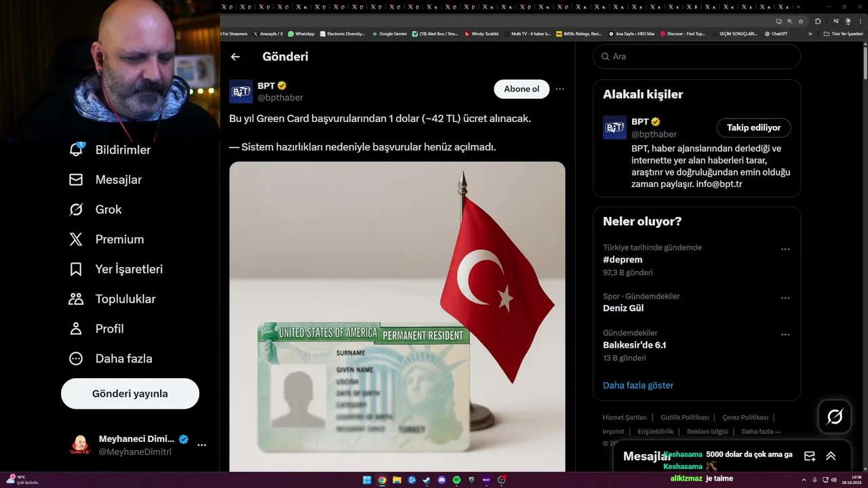Screen dimensions: 868x488
Task: Expand the footer Daha fazla menu
Action: coord(761,432)
